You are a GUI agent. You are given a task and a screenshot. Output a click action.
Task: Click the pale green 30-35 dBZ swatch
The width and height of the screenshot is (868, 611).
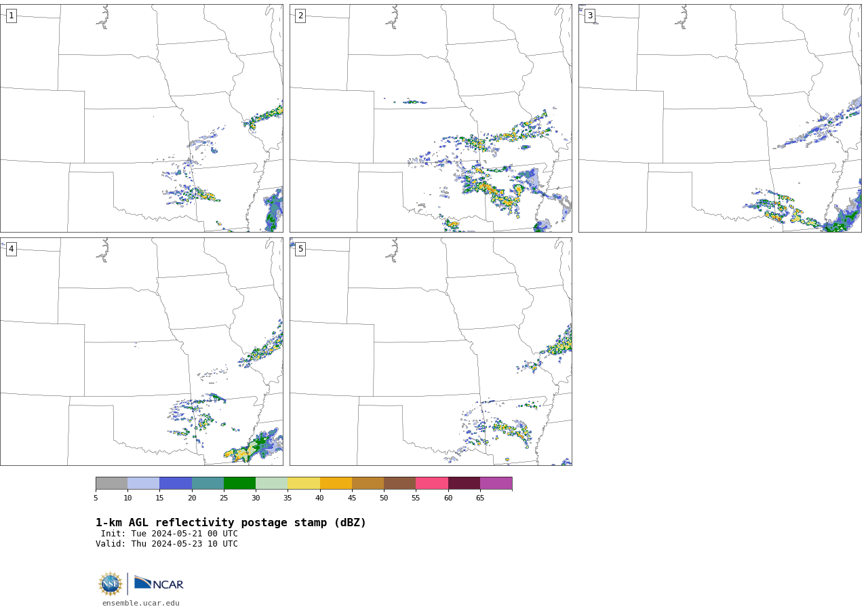(272, 484)
